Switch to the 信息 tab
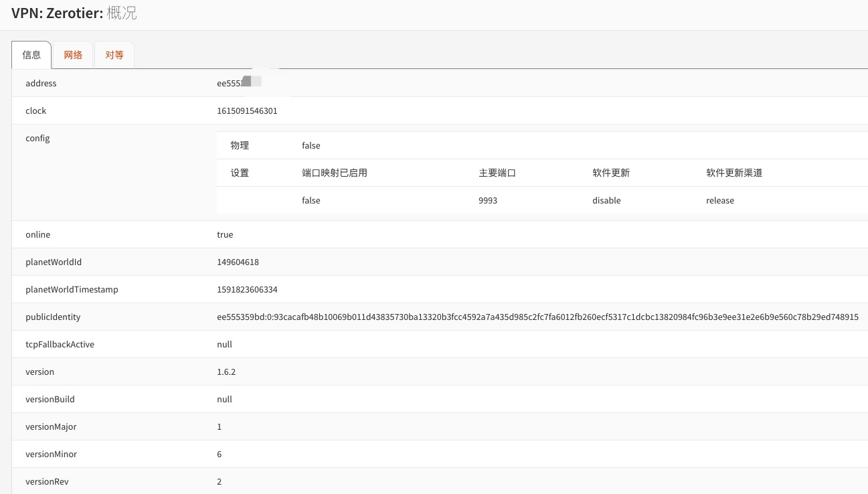Viewport: 868px width, 494px height. point(31,55)
